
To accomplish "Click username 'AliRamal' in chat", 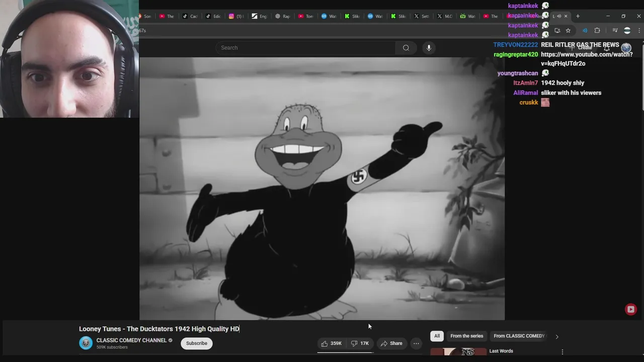I will [525, 93].
